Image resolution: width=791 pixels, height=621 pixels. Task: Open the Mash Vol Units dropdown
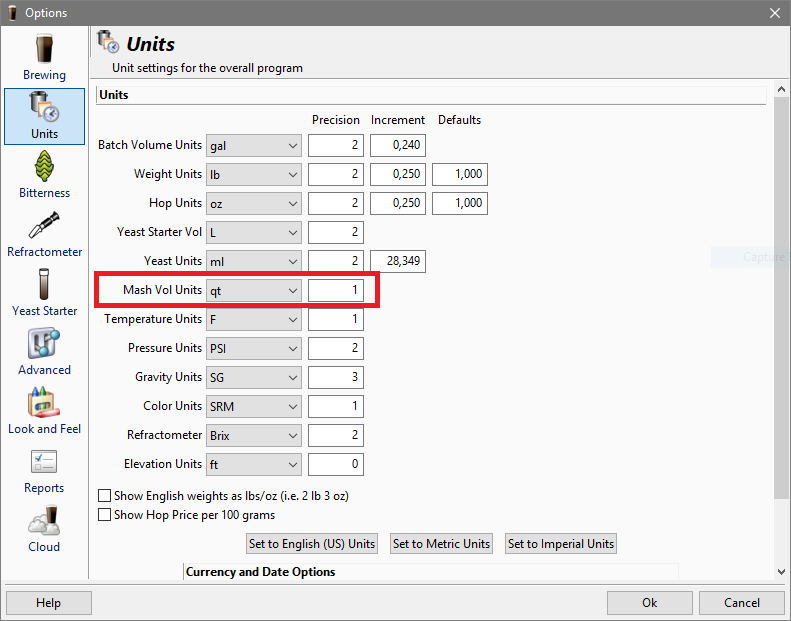coord(254,291)
